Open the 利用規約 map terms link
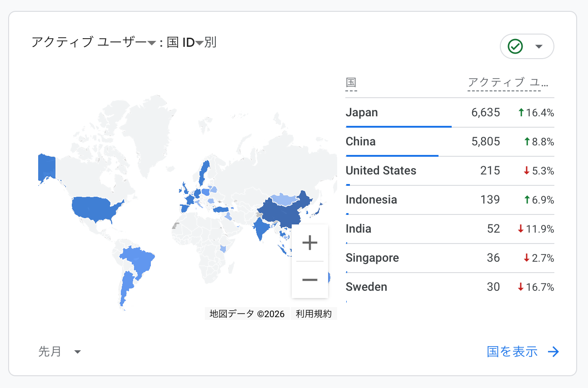This screenshot has width=588, height=388. pyautogui.click(x=314, y=314)
